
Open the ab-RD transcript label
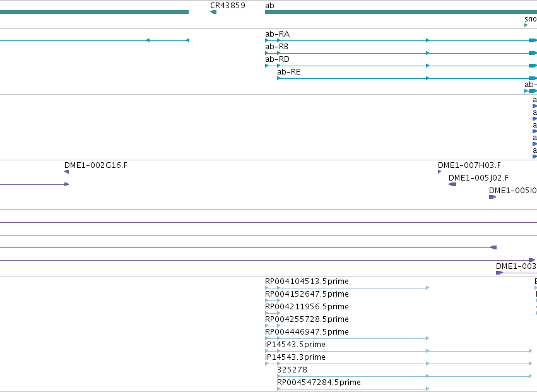pyautogui.click(x=278, y=59)
